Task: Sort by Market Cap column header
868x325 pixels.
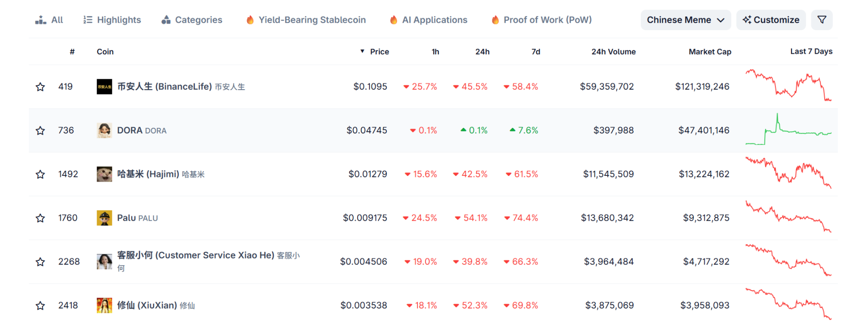Action: point(709,52)
